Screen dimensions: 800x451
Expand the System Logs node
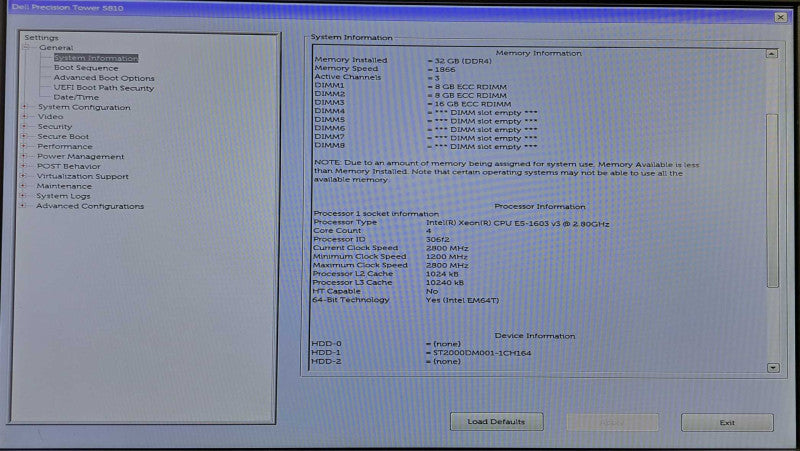pos(22,195)
